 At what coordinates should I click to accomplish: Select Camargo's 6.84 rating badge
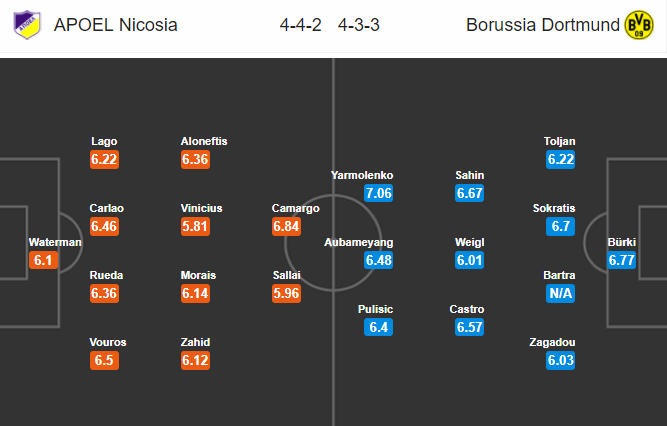(x=286, y=226)
